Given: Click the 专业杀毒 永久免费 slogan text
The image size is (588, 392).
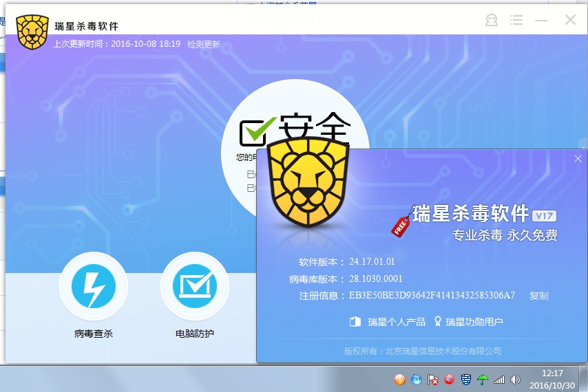Looking at the screenshot, I should 505,235.
